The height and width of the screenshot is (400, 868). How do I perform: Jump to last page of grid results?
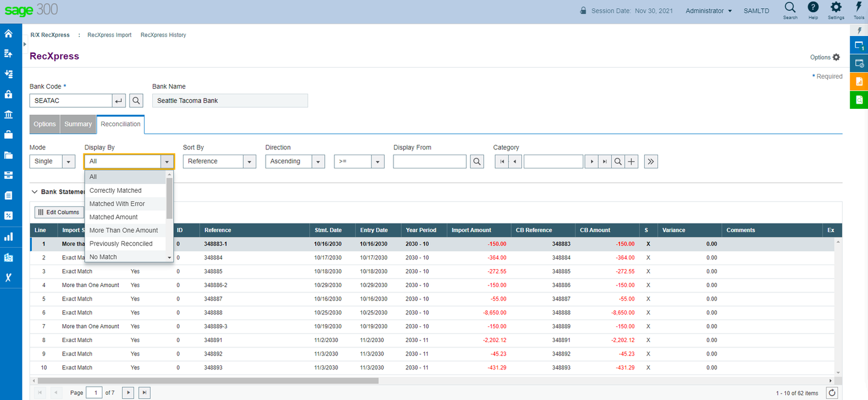(145, 393)
